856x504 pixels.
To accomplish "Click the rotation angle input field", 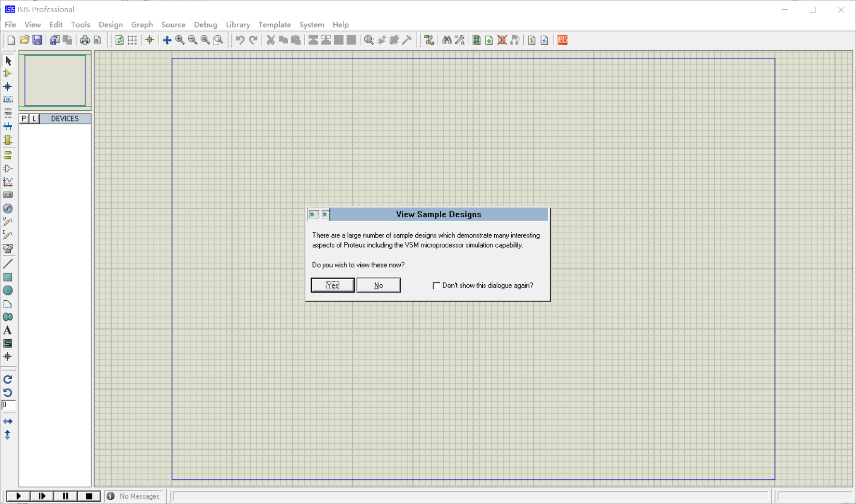I will coord(8,405).
